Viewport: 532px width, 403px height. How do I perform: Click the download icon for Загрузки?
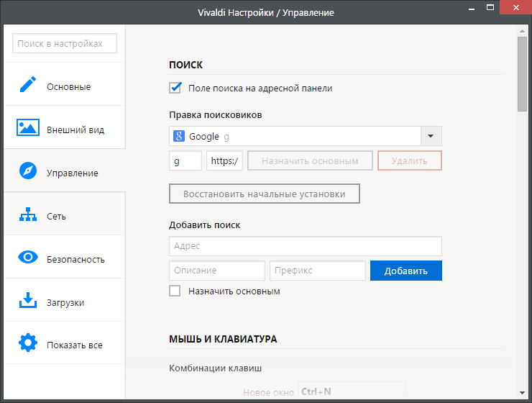click(28, 301)
